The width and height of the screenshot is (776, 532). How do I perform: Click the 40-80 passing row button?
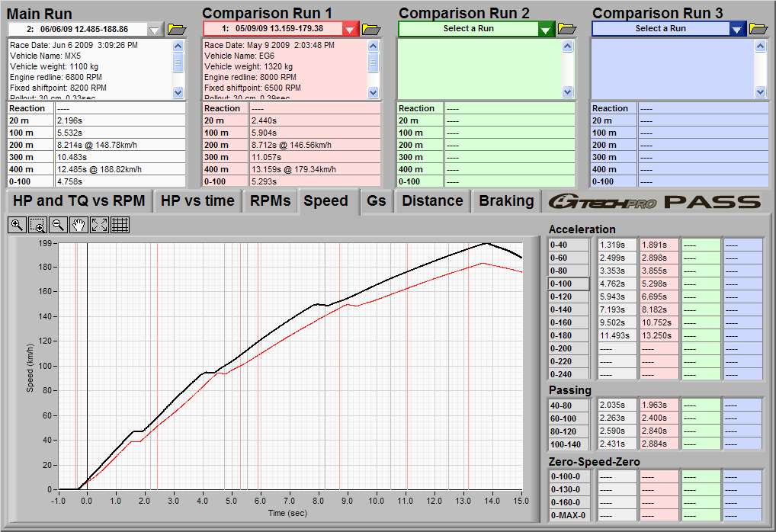(569, 405)
